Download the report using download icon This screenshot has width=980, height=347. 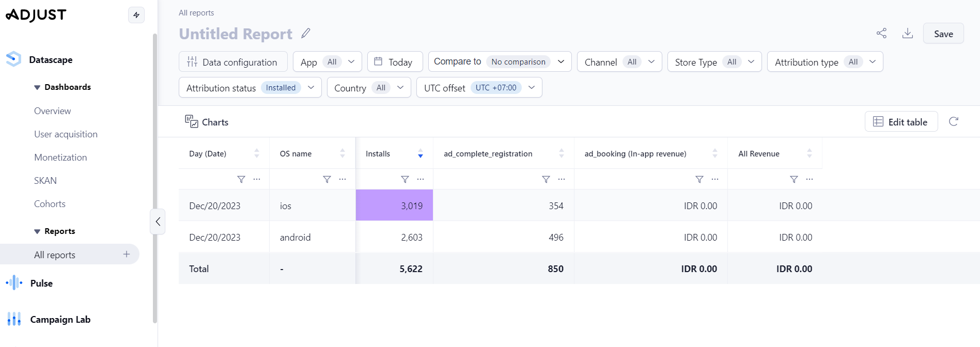coord(907,34)
